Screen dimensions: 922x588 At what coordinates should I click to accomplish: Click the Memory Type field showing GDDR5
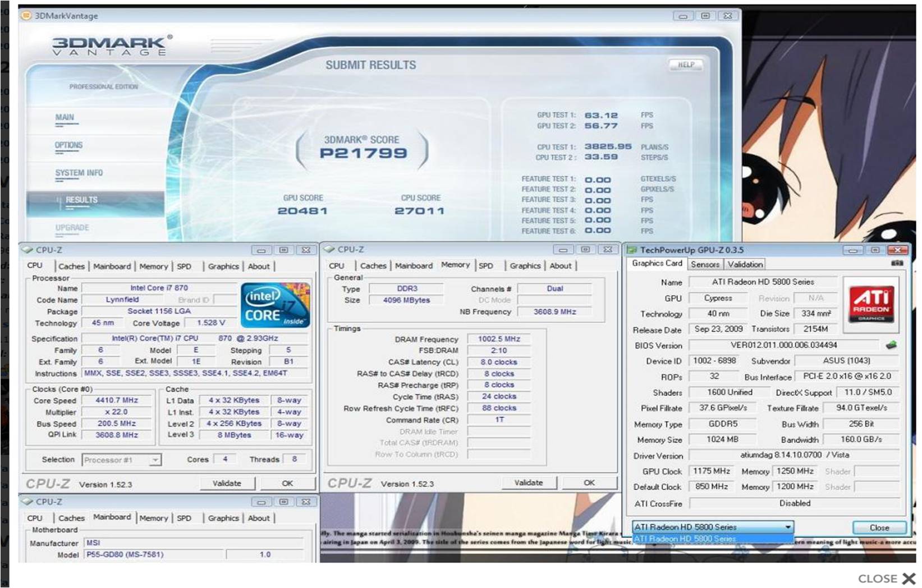pyautogui.click(x=723, y=424)
